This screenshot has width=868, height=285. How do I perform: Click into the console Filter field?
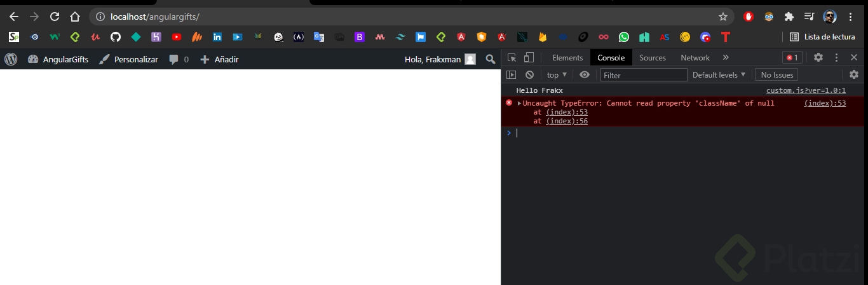pos(644,75)
